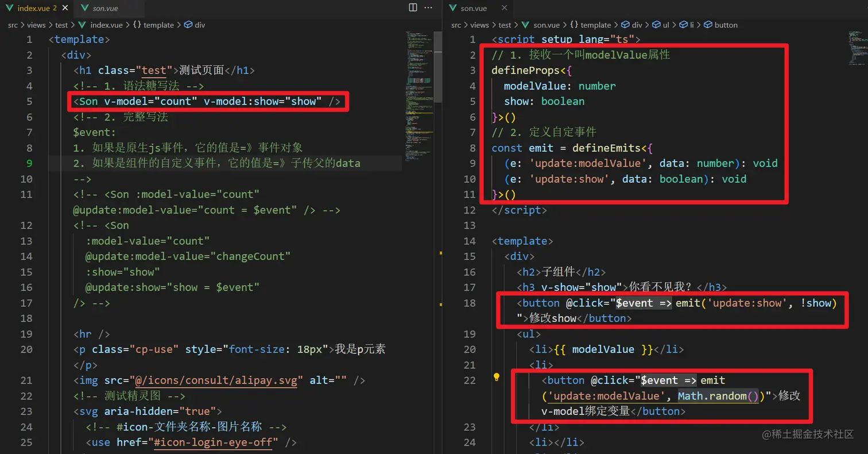
Task: Click the Vue icon on index.vue tab
Action: point(10,9)
